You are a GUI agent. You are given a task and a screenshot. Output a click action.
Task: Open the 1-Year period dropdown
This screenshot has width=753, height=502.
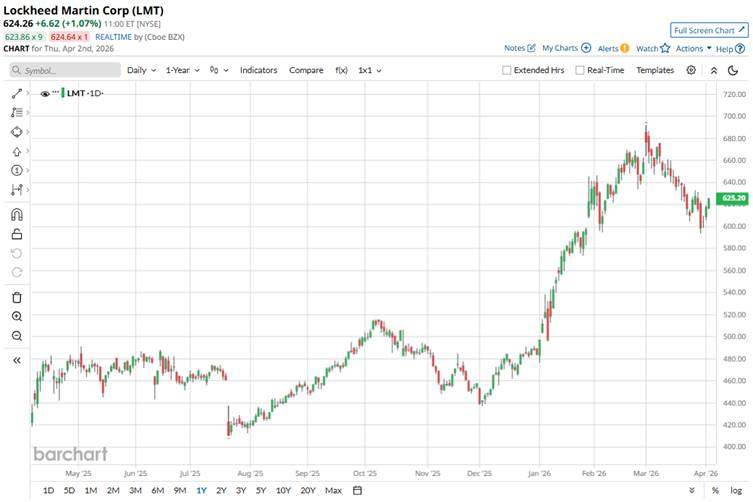point(182,70)
